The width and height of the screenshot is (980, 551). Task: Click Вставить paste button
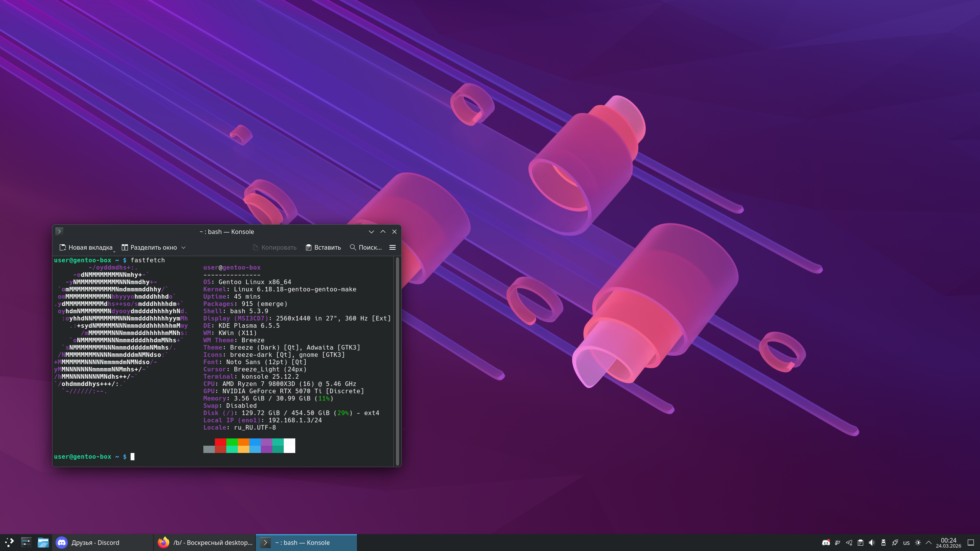[x=323, y=247]
